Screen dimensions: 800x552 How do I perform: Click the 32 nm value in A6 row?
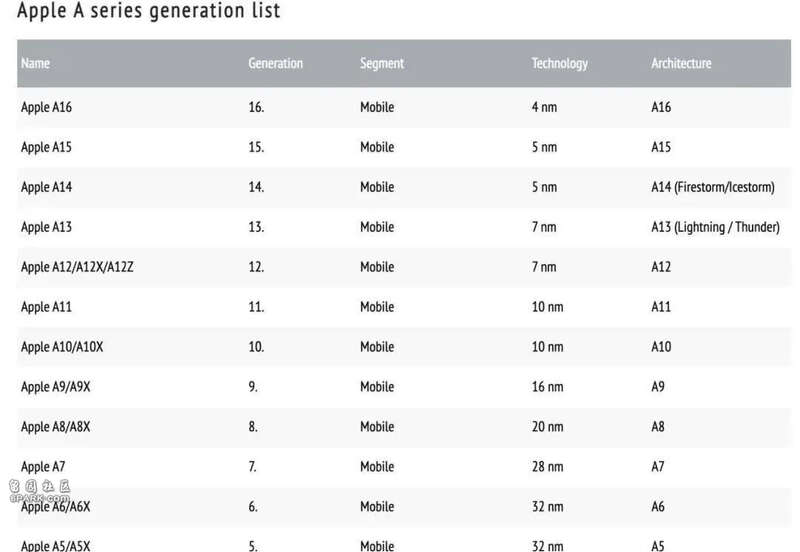pyautogui.click(x=547, y=506)
